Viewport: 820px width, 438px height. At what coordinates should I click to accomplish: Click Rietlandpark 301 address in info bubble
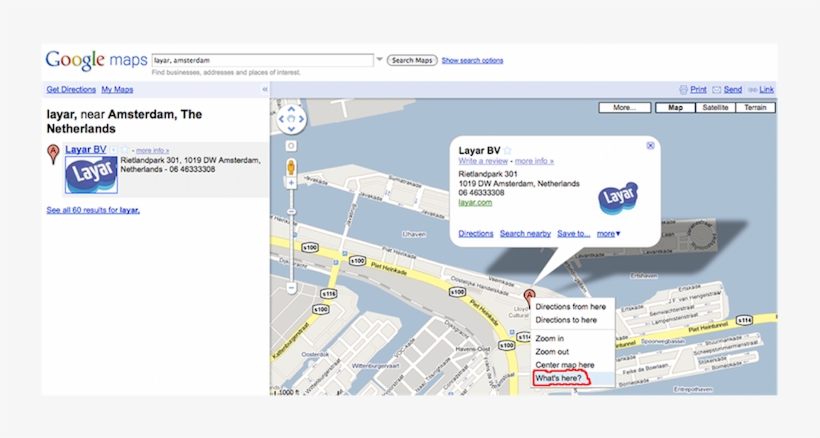pyautogui.click(x=488, y=174)
